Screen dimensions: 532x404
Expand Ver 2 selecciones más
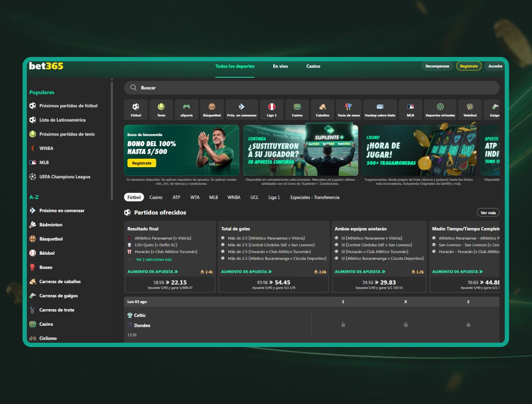point(154,259)
